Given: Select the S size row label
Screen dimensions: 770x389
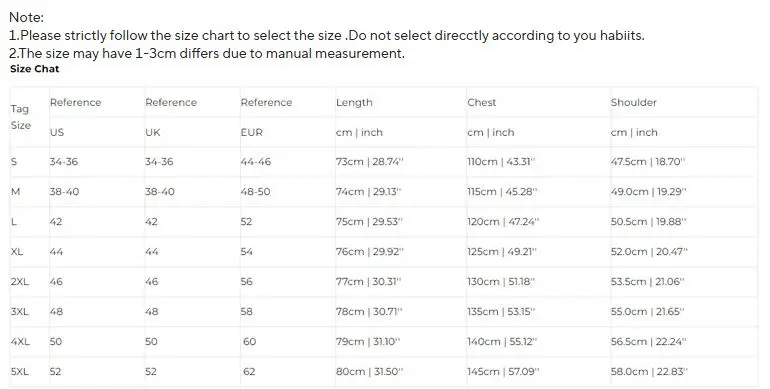Looking at the screenshot, I should pos(14,162).
